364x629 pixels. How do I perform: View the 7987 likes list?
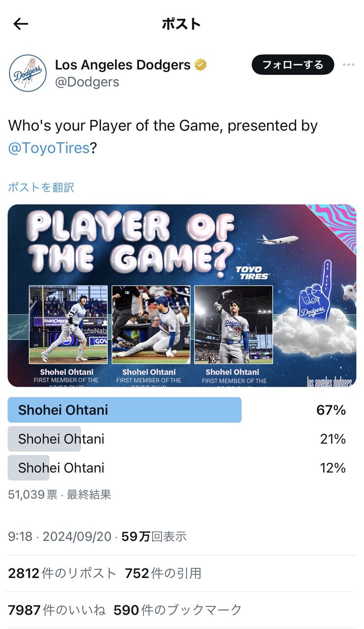coord(56,610)
